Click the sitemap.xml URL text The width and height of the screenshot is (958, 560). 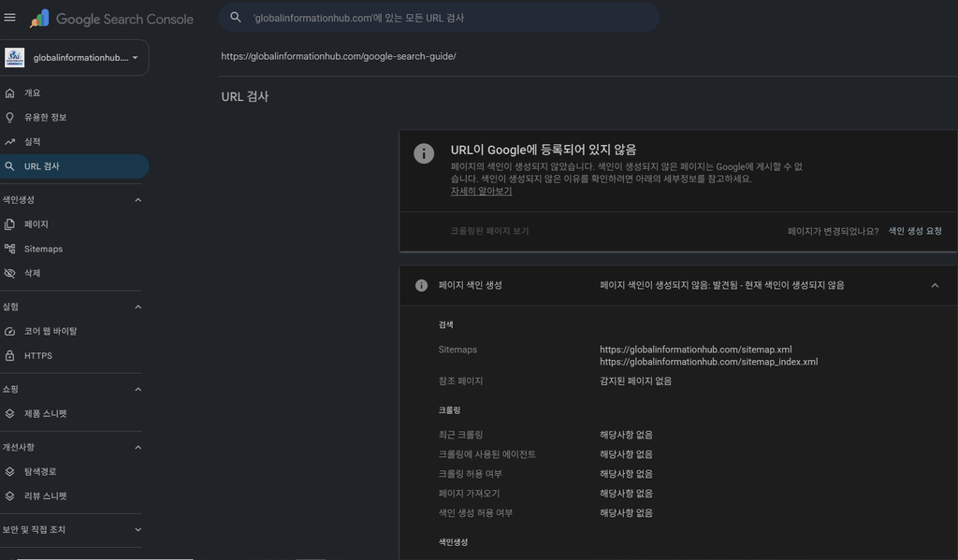point(695,350)
